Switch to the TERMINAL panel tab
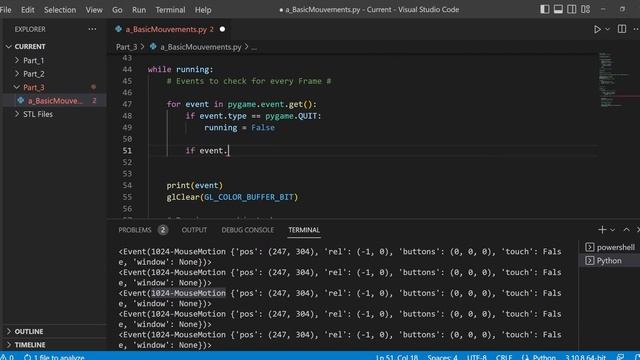The width and height of the screenshot is (640, 360). pos(304,230)
